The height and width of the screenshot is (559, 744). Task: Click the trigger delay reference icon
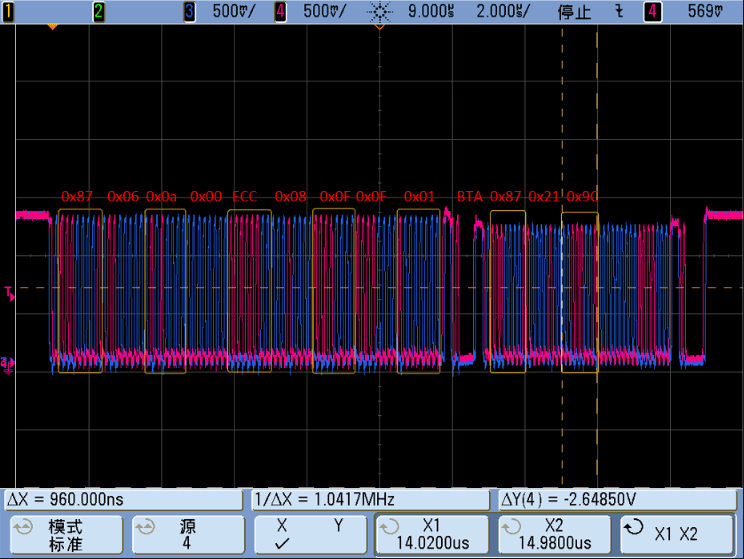point(380,12)
